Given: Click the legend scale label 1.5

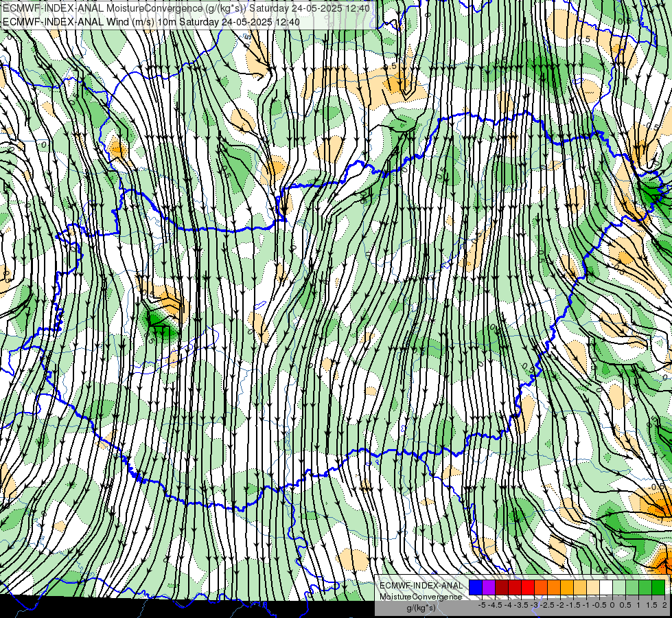Looking at the screenshot, I should pyautogui.click(x=651, y=605).
